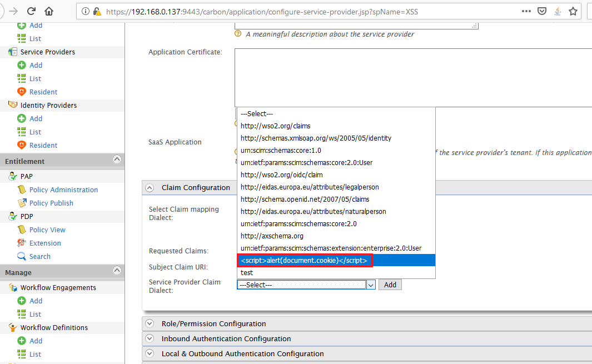The width and height of the screenshot is (592, 364).
Task: Click Identity Providers Add plus icon
Action: pyautogui.click(x=22, y=118)
